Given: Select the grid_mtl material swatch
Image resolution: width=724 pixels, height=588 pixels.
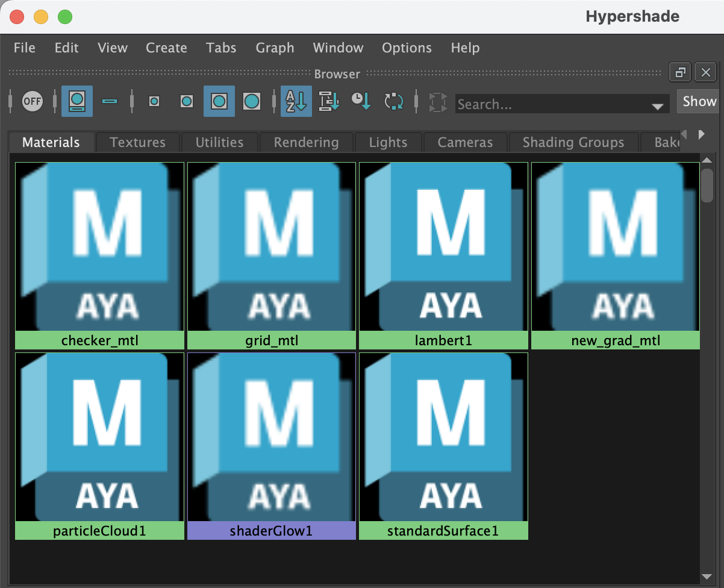Looking at the screenshot, I should (x=272, y=247).
